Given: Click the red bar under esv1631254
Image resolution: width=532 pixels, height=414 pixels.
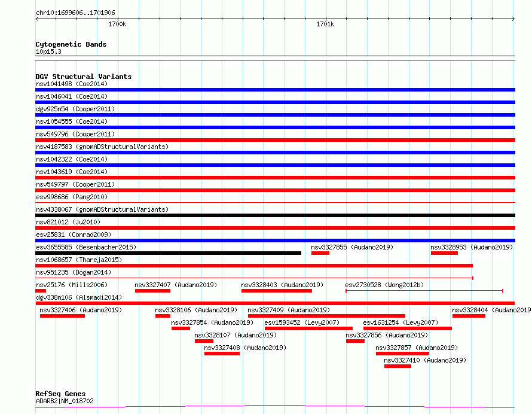Looking at the screenshot, I should pyautogui.click(x=408, y=328).
